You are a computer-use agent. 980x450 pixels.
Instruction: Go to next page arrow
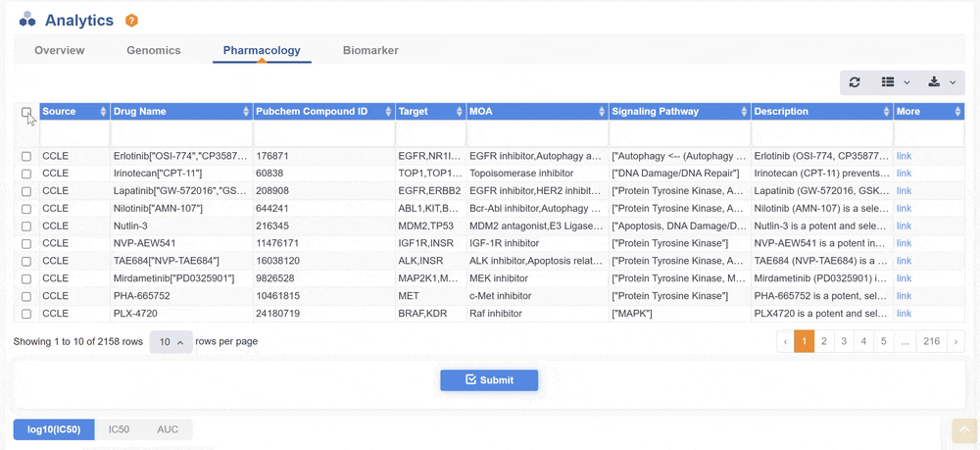955,341
